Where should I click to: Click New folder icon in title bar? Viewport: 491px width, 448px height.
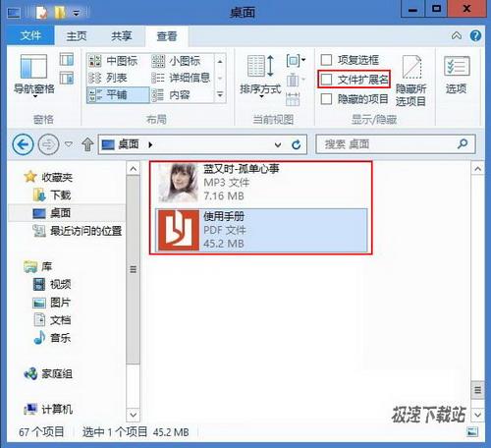(60, 13)
